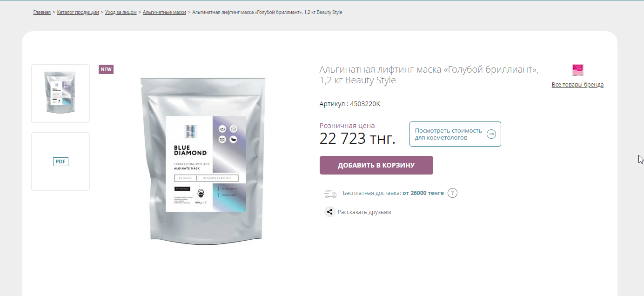Open the PDF document thumbnail
This screenshot has height=296, width=644.
click(x=60, y=161)
